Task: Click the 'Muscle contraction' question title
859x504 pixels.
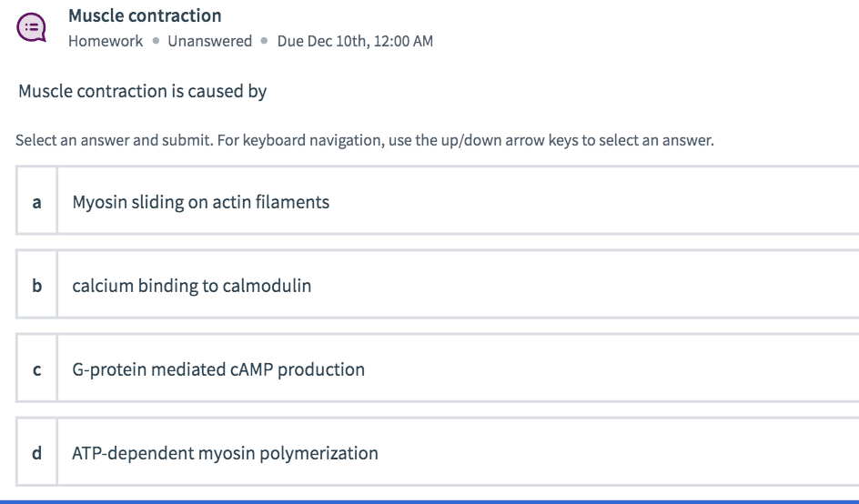Action: (x=145, y=15)
